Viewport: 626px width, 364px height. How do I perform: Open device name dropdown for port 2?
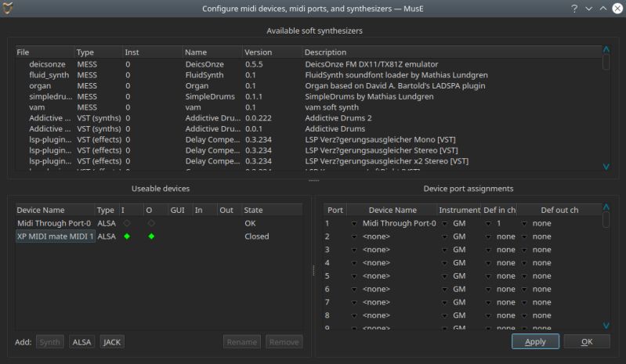pos(354,237)
